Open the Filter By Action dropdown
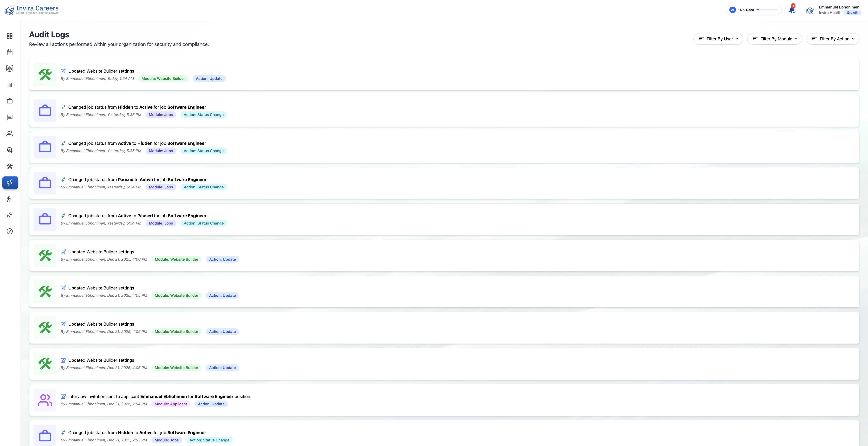 point(833,39)
